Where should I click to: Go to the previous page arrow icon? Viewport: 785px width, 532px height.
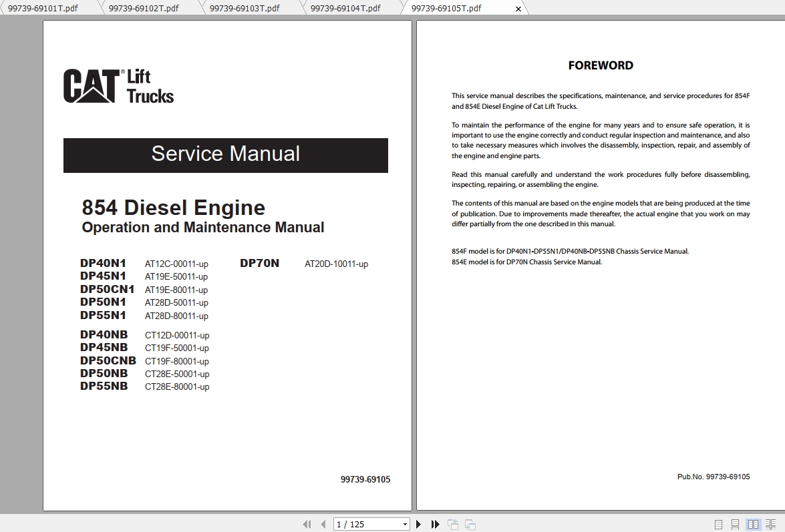[x=324, y=524]
